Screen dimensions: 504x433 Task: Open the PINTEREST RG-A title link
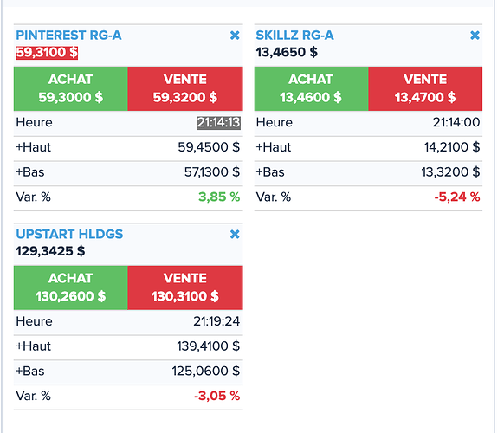[68, 36]
